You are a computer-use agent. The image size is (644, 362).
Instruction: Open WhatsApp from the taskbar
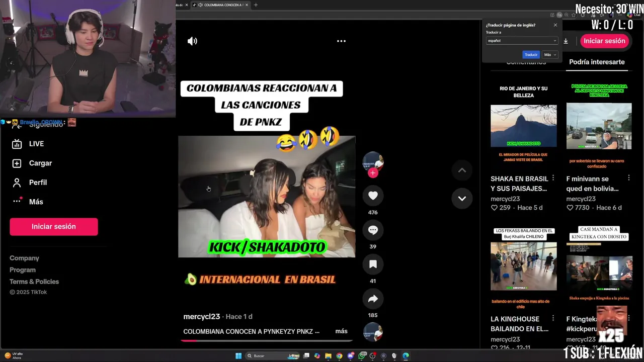click(x=362, y=356)
